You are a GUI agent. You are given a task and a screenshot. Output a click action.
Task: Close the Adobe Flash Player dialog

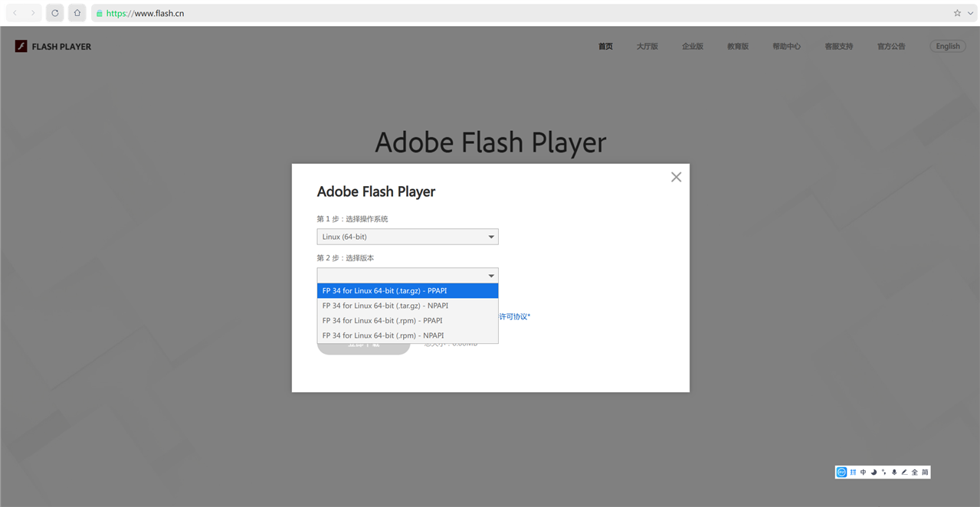[676, 177]
